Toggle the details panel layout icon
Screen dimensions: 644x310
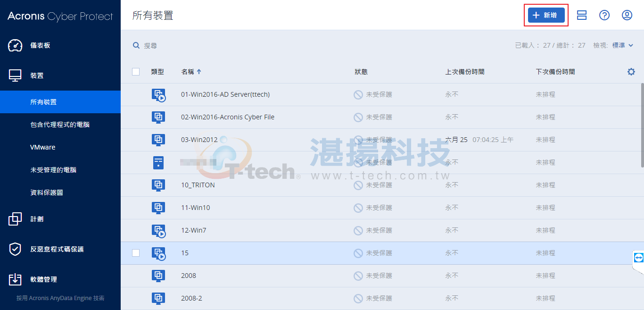pos(582,15)
